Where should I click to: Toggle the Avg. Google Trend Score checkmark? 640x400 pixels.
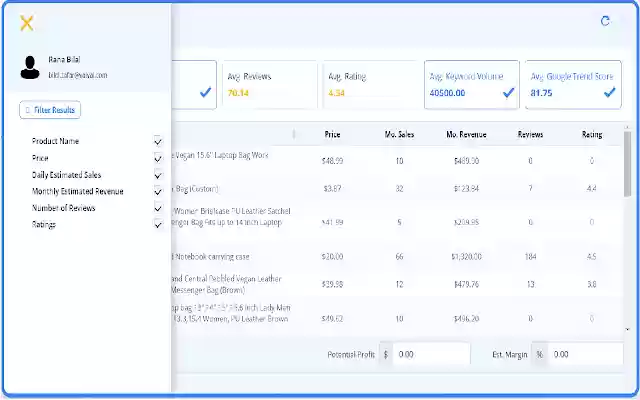[609, 93]
